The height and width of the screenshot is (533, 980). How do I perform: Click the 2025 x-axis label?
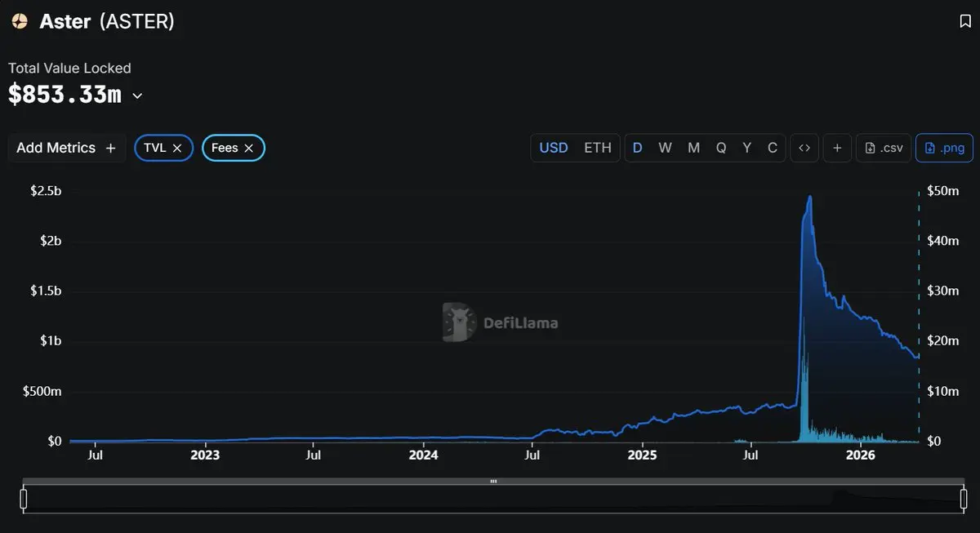(x=642, y=455)
